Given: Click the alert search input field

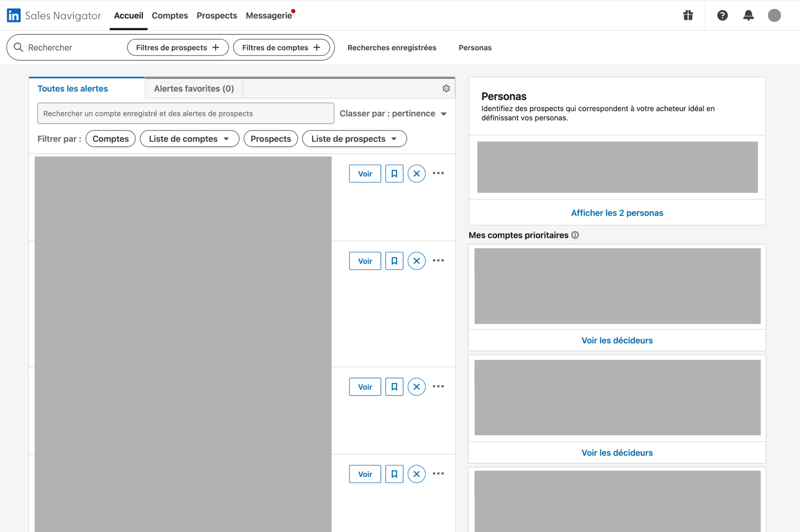Looking at the screenshot, I should coord(185,113).
